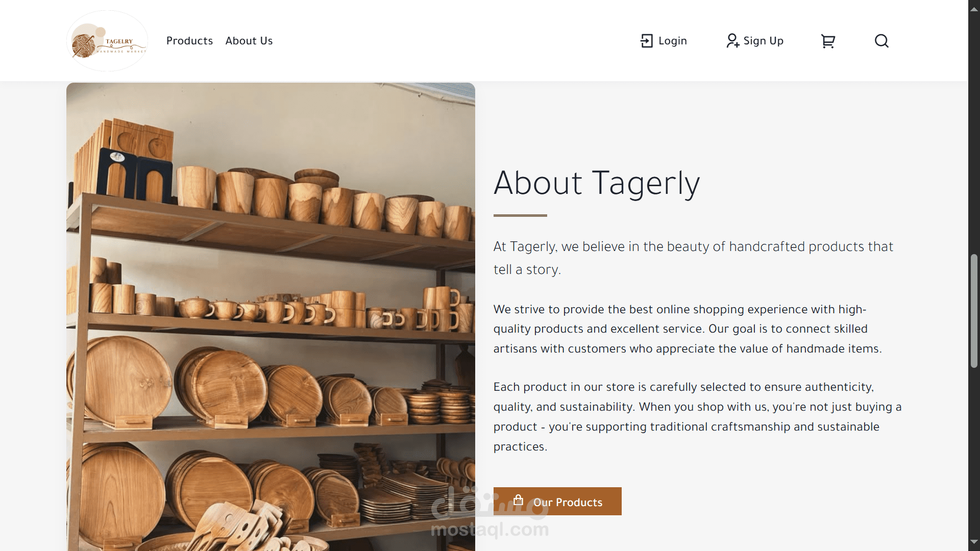Click the About Tagerly heading
The height and width of the screenshot is (551, 980).
coord(596,183)
